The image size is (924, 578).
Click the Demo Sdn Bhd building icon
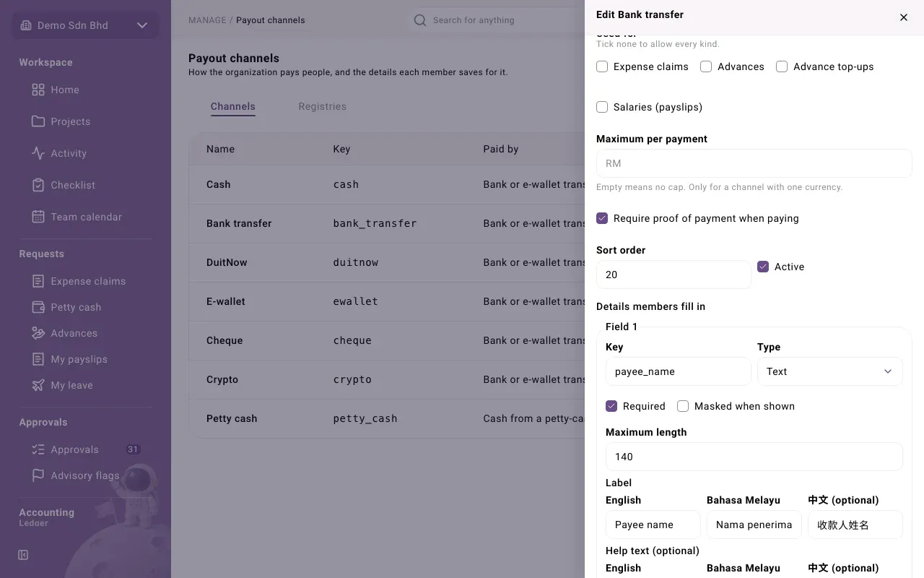pos(26,25)
